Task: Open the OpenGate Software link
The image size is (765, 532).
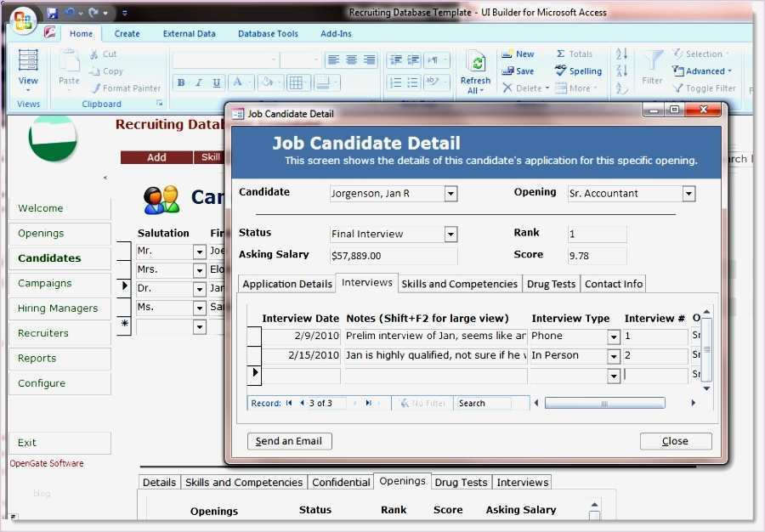Action: pyautogui.click(x=47, y=463)
